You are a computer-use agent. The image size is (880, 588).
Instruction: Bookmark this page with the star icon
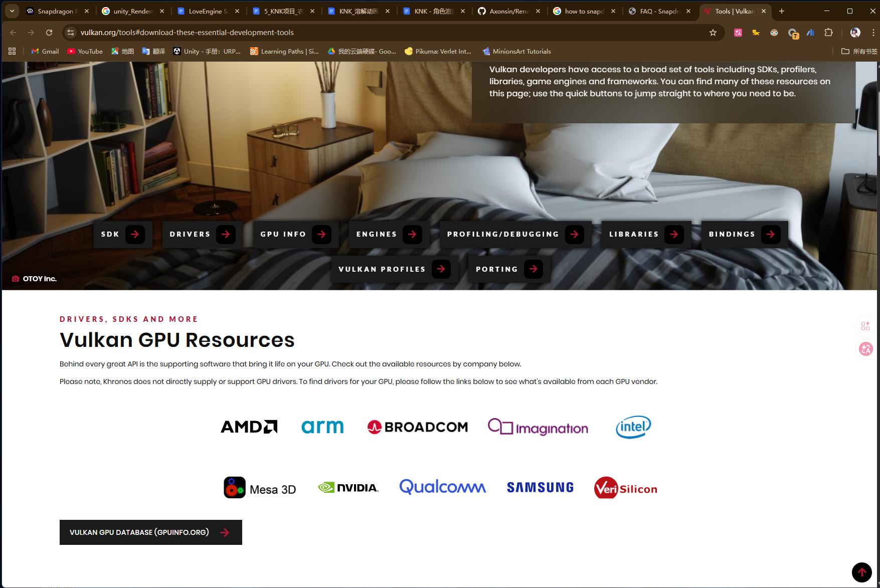713,33
